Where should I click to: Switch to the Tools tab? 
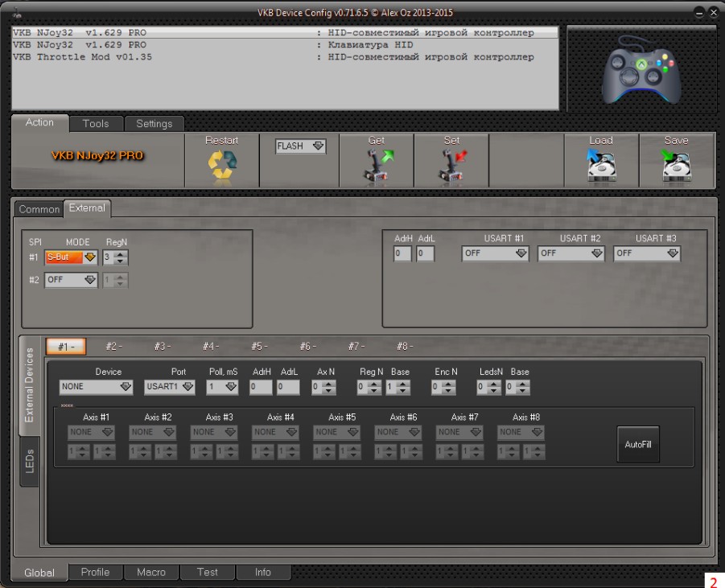click(x=96, y=123)
